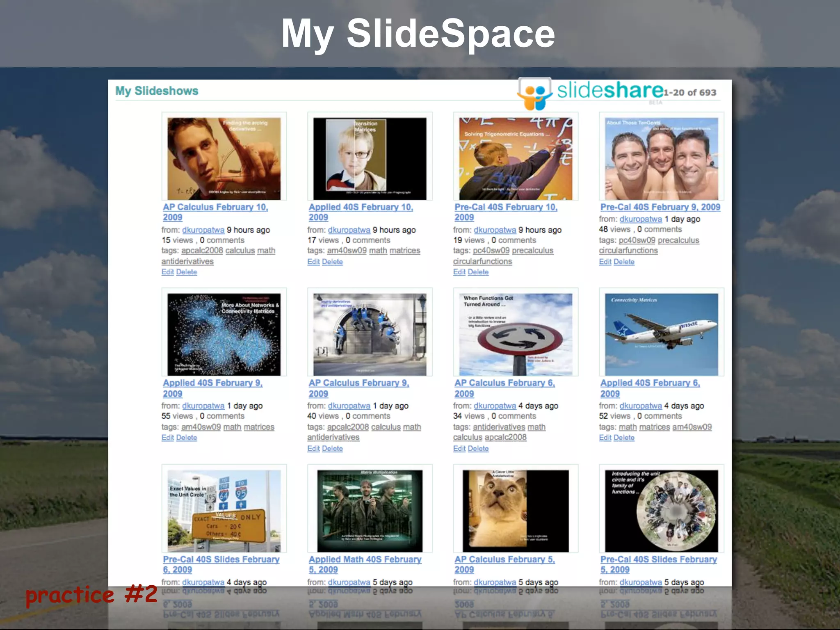The width and height of the screenshot is (840, 630).
Task: Open the Connectivity Matrices airplane thumbnail
Action: point(661,334)
